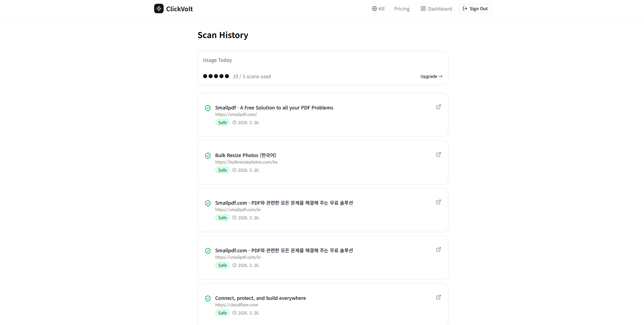644x325 pixels.
Task: Click the Safe badge under https://cloudflare.com
Action: tap(222, 313)
